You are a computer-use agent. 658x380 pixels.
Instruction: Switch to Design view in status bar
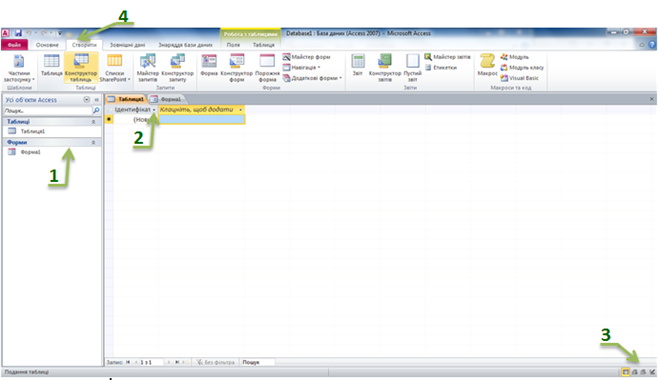coord(652,372)
